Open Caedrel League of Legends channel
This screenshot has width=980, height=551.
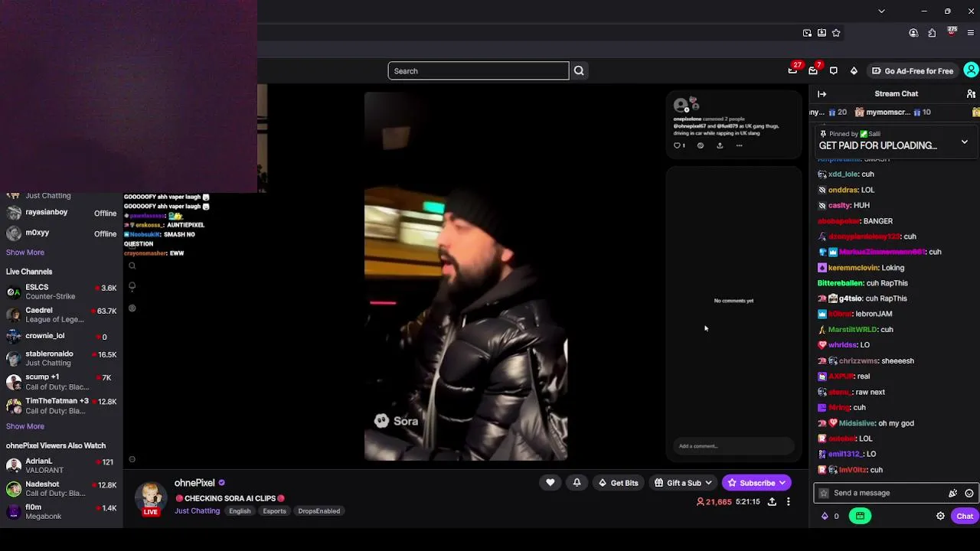click(61, 315)
